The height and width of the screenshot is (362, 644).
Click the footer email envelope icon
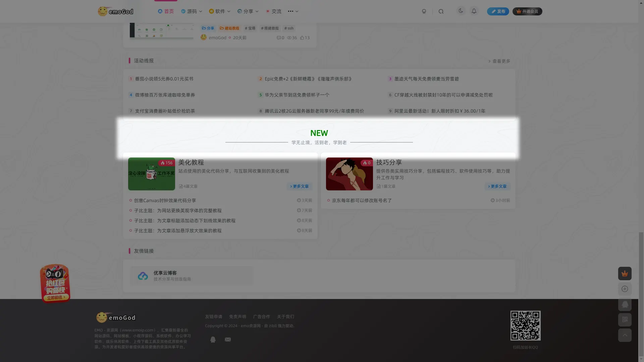(228, 340)
